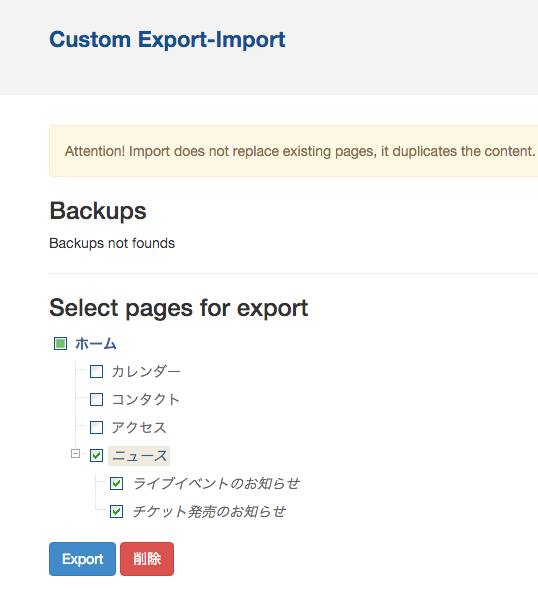Check the カレンダー page checkbox
Viewport: 538px width, 592px height.
coord(96,372)
